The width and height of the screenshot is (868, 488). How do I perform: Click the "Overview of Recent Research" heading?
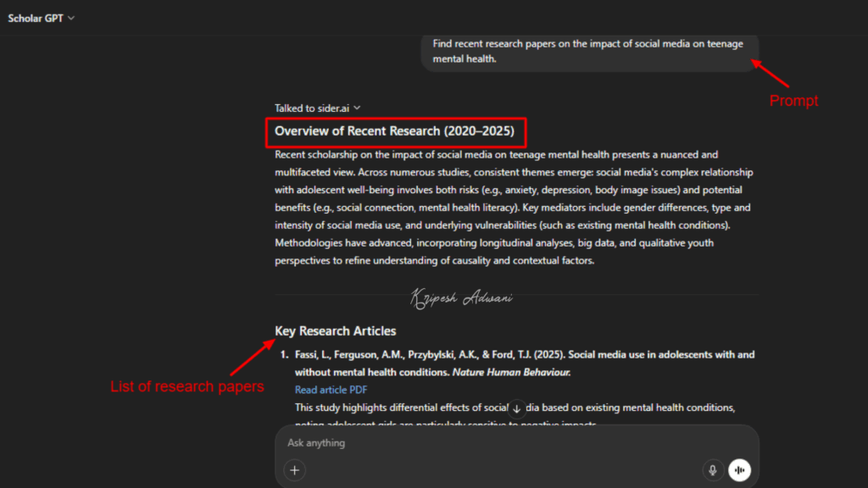tap(394, 131)
